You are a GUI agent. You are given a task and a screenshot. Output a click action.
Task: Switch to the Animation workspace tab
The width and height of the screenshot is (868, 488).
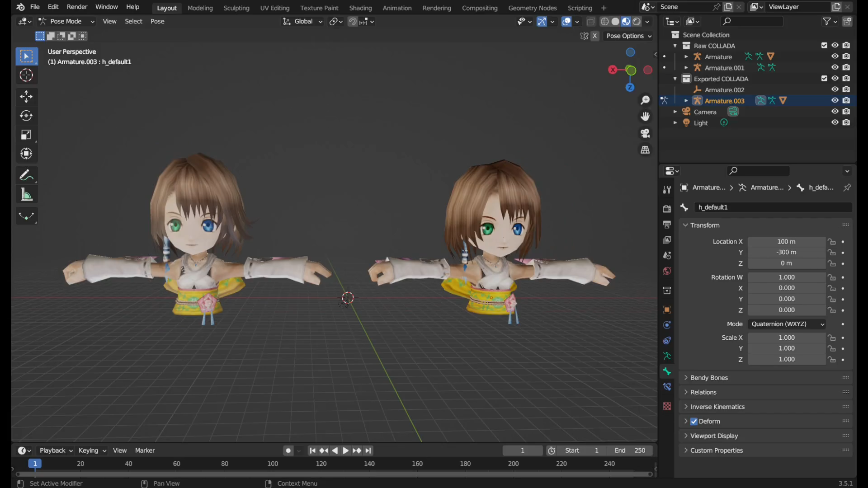click(396, 8)
